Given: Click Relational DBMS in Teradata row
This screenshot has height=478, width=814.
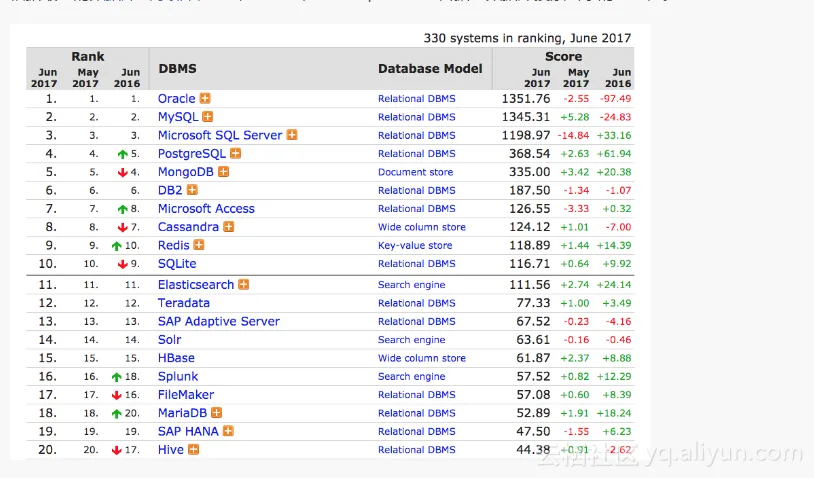Looking at the screenshot, I should point(416,303).
